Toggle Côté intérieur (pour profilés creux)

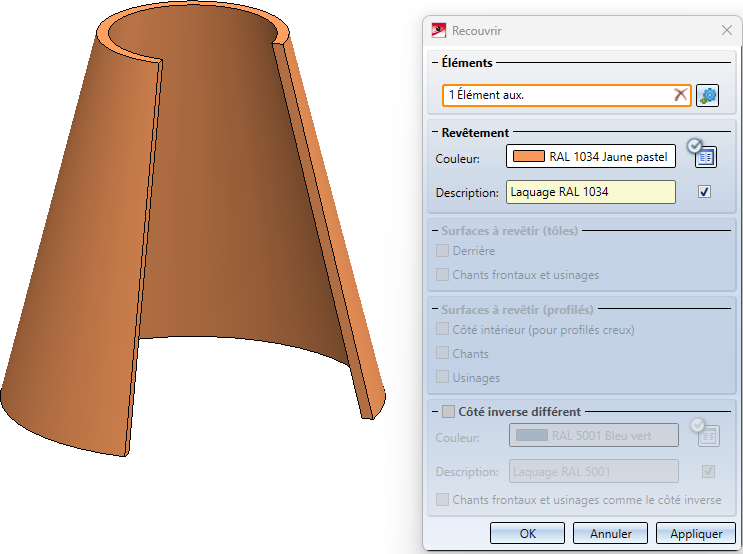pos(442,329)
